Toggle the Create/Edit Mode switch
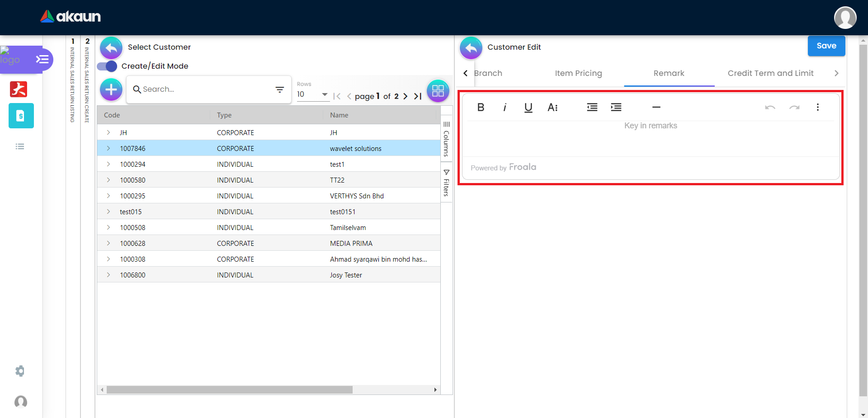 [x=107, y=66]
